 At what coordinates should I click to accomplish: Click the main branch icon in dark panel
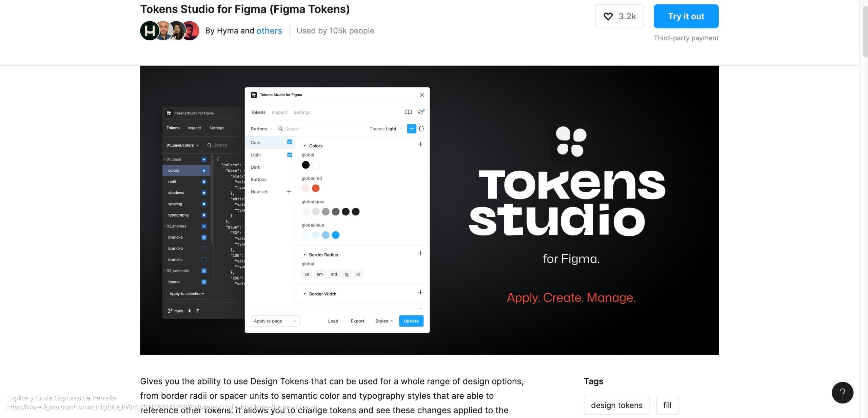(170, 311)
